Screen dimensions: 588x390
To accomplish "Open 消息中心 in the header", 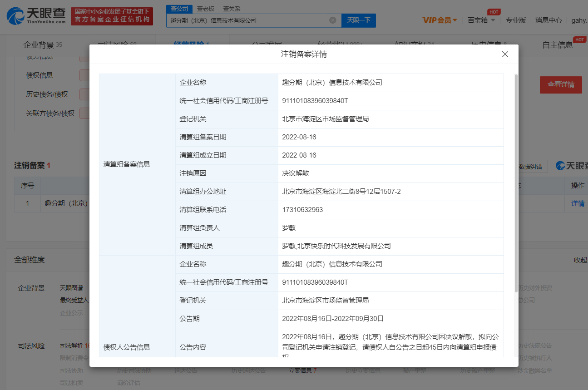I will 548,20.
